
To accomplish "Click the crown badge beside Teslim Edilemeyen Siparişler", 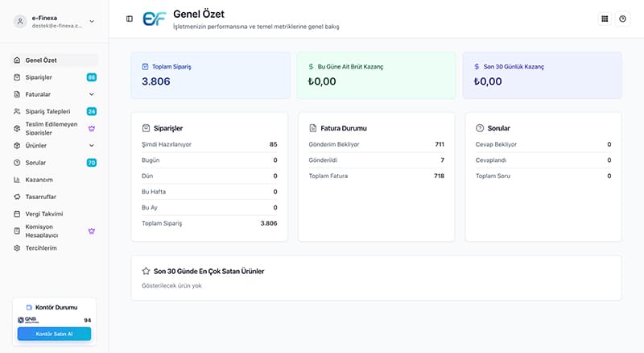I will point(92,128).
